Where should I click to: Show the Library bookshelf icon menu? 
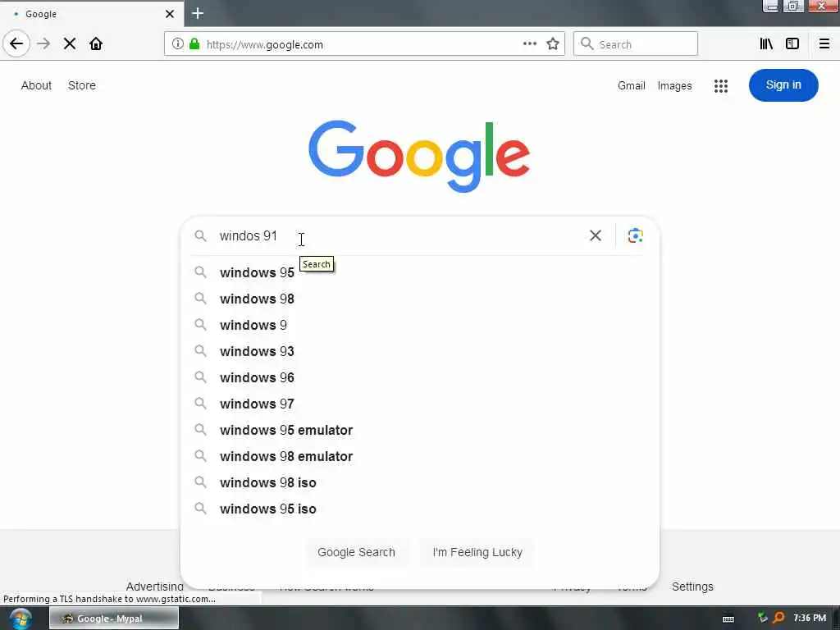766,44
